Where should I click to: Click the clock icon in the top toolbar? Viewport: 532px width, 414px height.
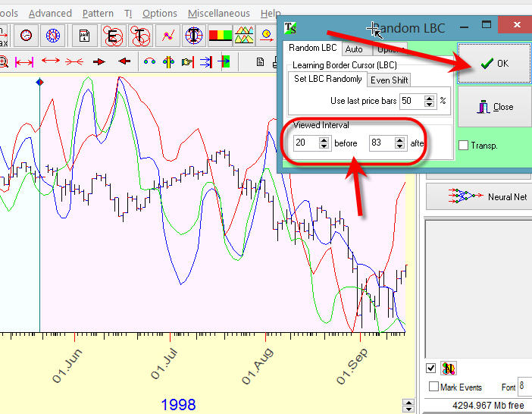point(27,36)
